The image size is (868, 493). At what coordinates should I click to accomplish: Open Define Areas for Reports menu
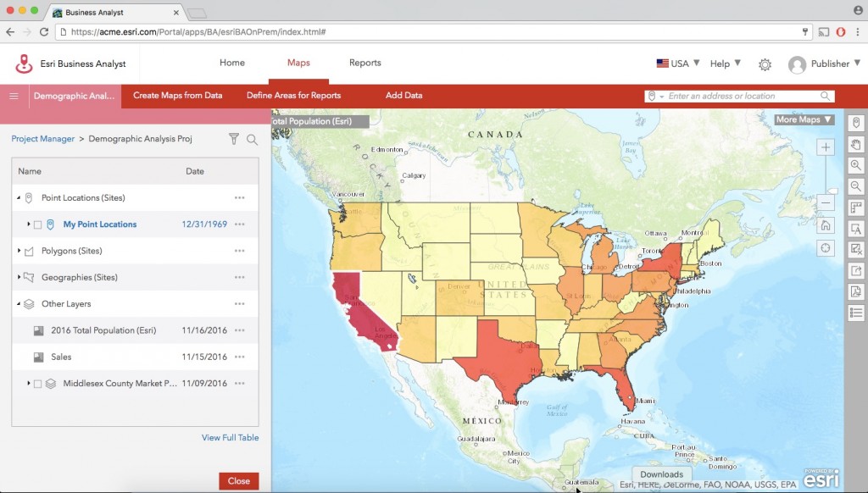[x=293, y=95]
